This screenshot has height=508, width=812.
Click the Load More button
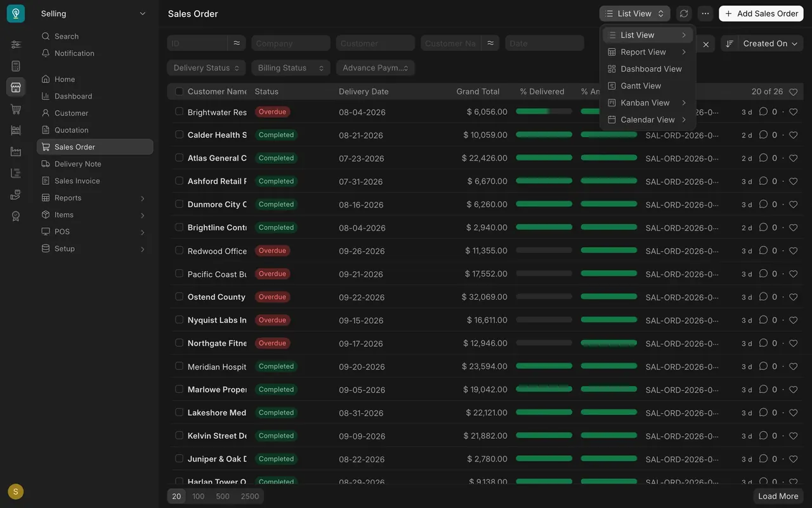pos(778,496)
